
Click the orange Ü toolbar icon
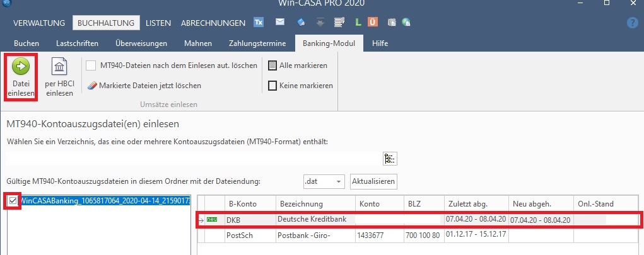[373, 23]
